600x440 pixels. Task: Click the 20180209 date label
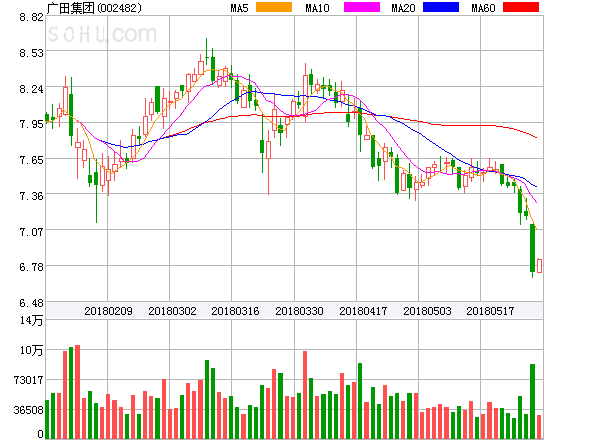tap(108, 311)
